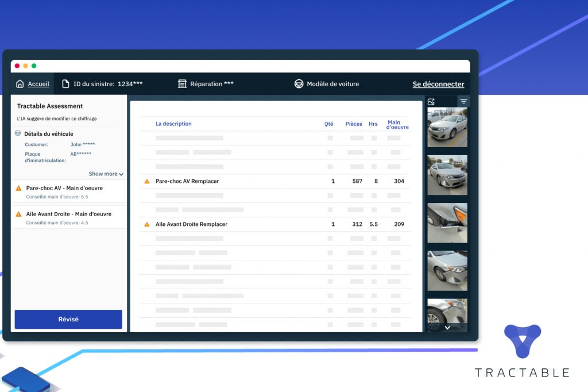Click the warning icon beside Pare-choc AV - Main d'oeuvre
This screenshot has height=392, width=588.
[18, 188]
